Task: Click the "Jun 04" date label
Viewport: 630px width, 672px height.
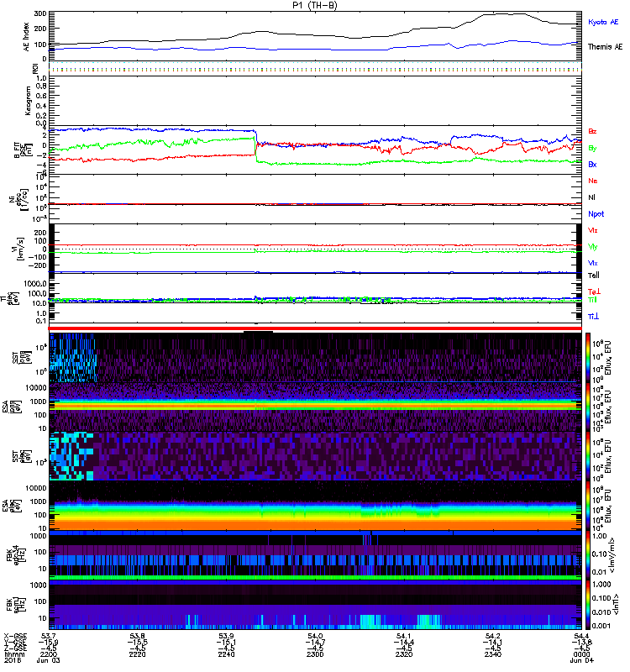Action: (581, 660)
